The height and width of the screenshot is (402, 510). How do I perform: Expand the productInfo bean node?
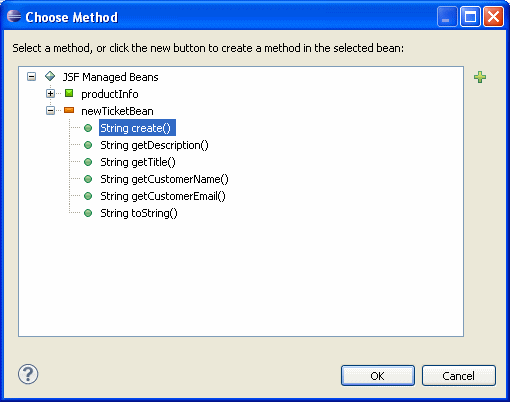[50, 94]
